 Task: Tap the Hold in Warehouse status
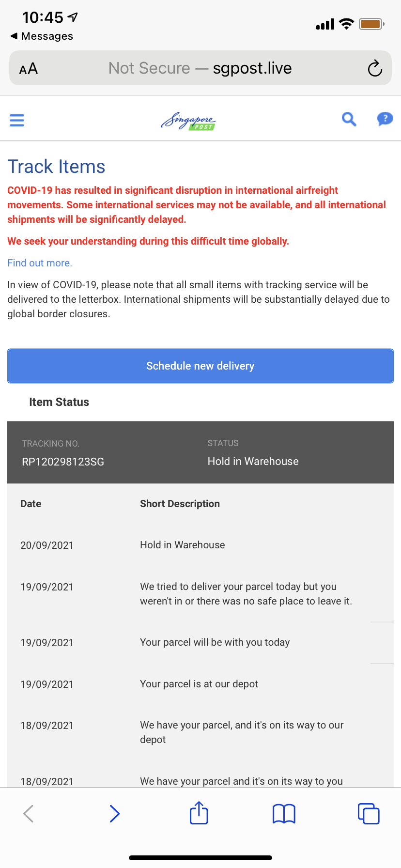(253, 461)
